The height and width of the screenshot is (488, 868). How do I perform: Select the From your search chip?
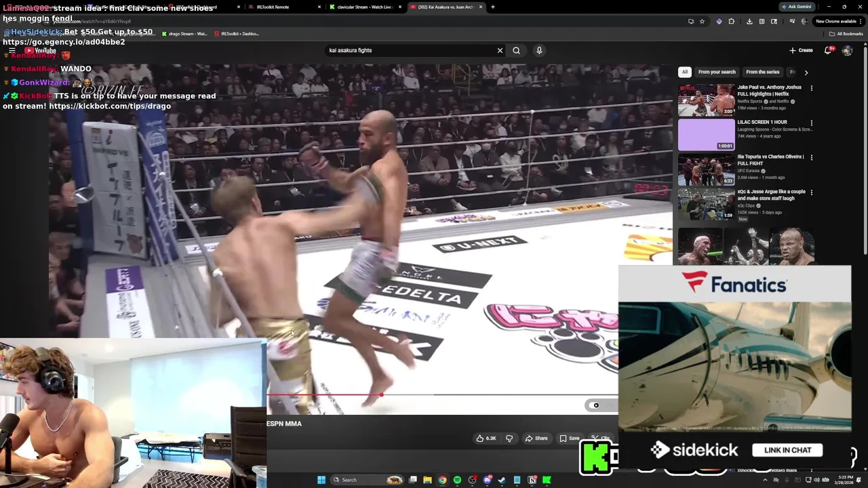click(x=717, y=72)
